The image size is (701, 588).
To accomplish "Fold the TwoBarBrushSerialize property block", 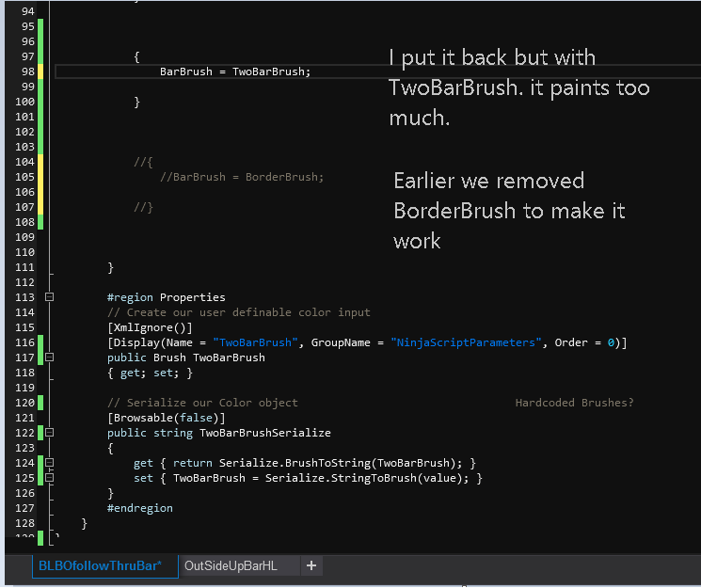I will tap(50, 433).
